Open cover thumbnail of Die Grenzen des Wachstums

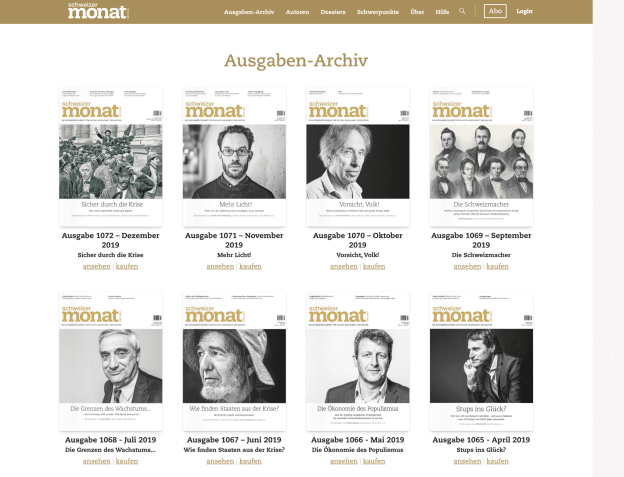pos(111,361)
